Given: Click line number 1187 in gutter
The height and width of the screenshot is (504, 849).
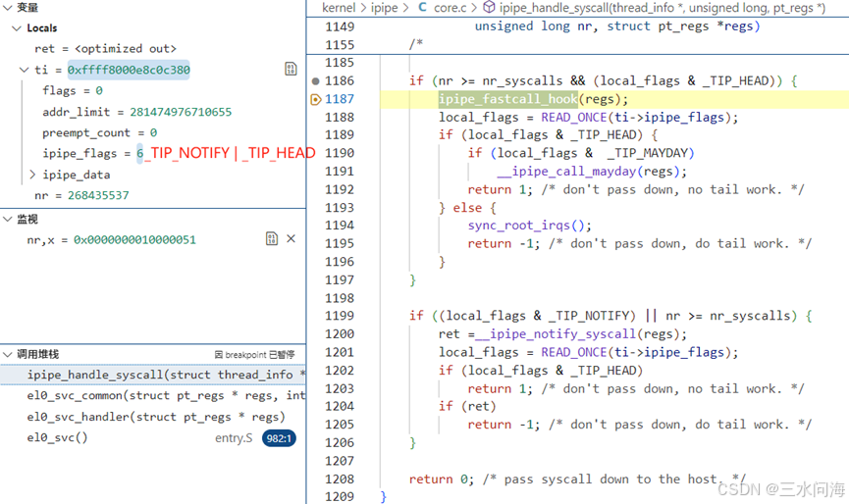Looking at the screenshot, I should [x=340, y=99].
